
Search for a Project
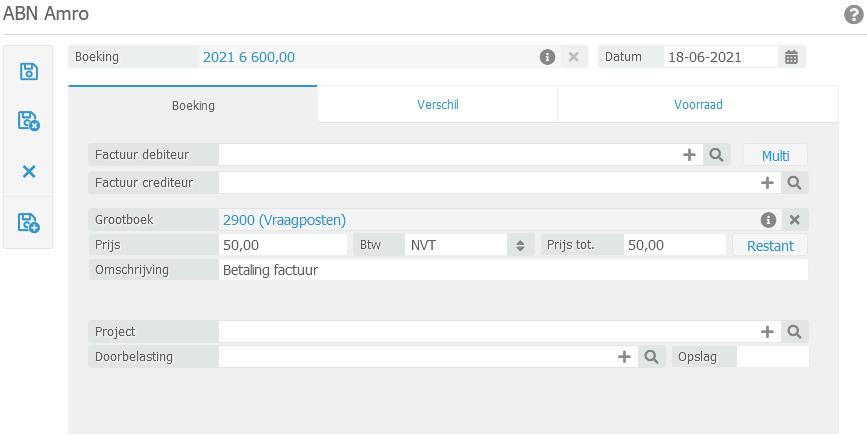[x=794, y=331]
